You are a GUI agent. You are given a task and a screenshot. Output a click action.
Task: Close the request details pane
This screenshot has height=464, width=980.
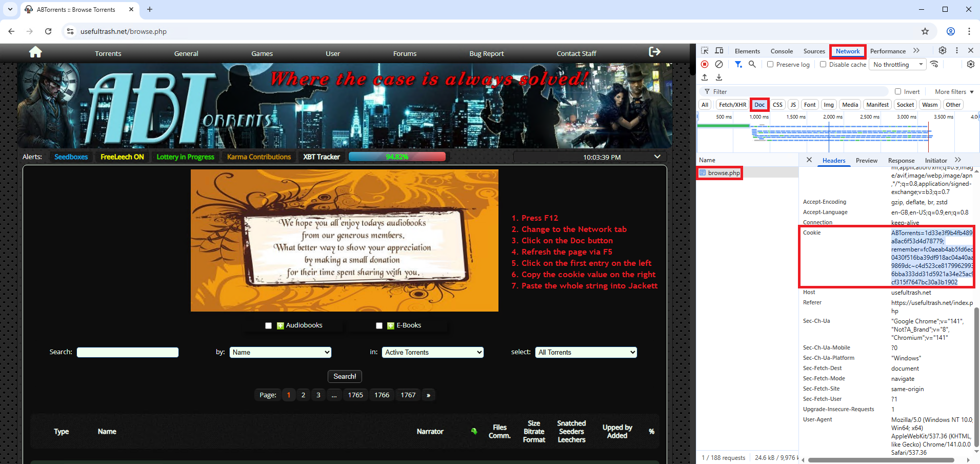tap(809, 160)
